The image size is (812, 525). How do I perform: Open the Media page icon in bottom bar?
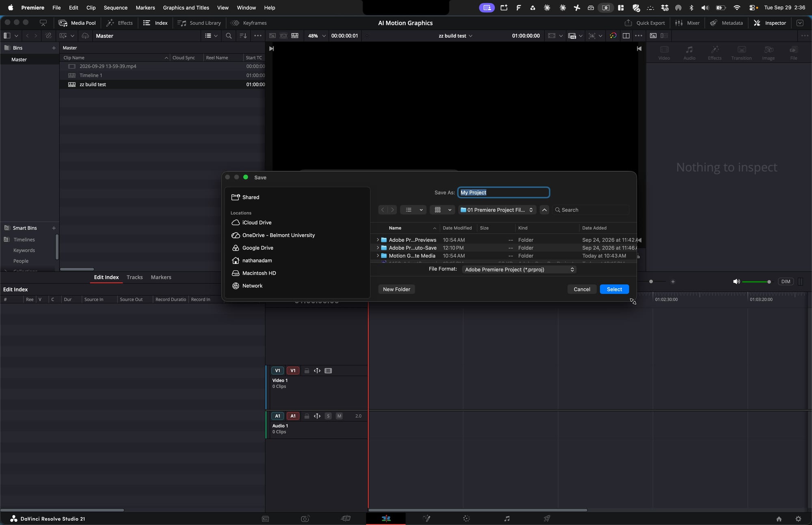265,519
